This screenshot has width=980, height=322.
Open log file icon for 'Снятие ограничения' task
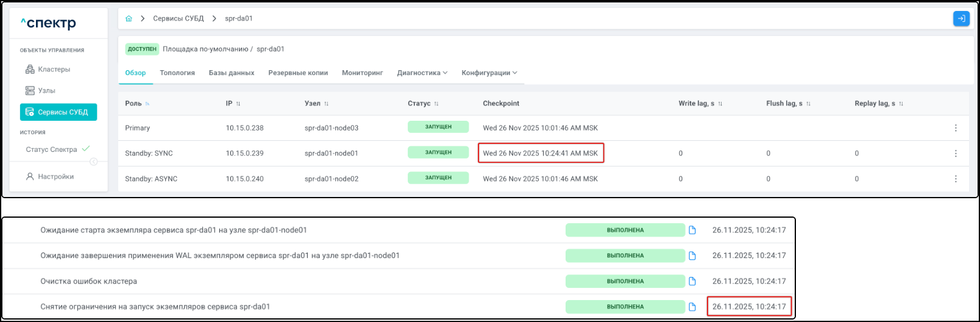(692, 307)
